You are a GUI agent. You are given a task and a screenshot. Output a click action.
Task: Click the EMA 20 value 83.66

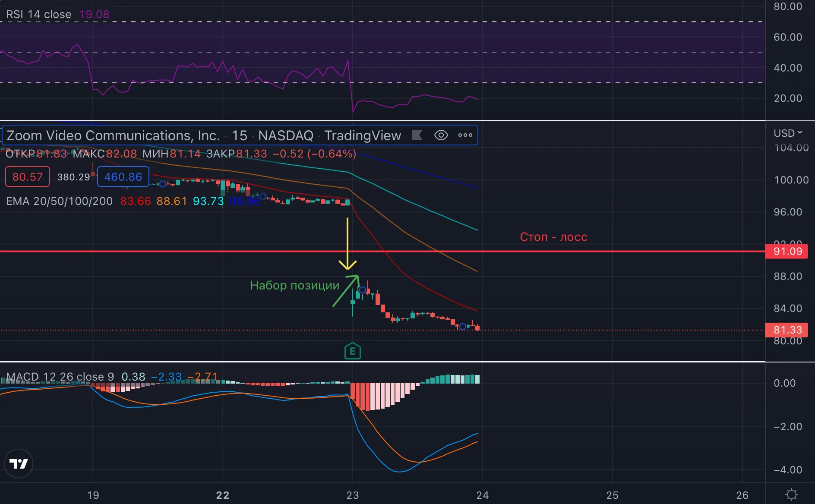click(136, 201)
